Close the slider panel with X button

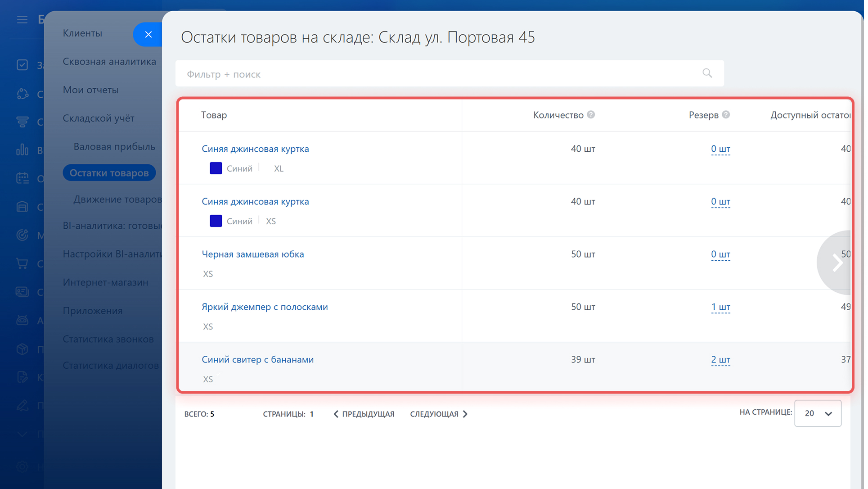tap(149, 34)
